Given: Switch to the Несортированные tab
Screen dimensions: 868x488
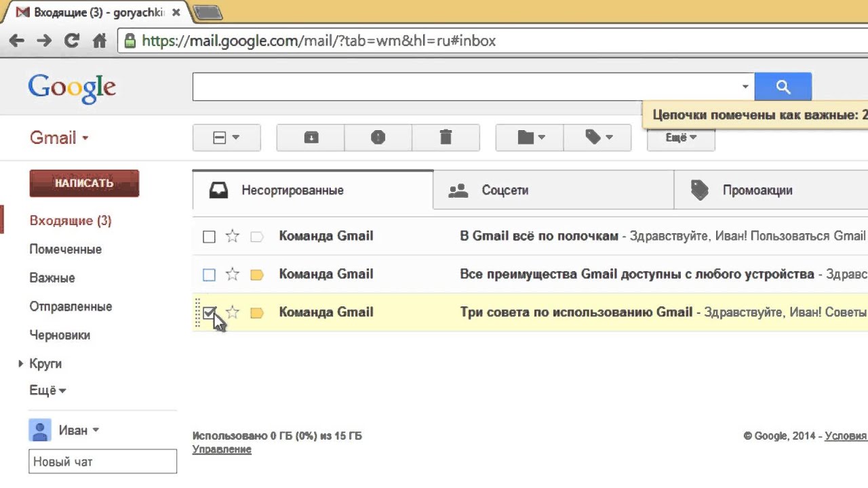Looking at the screenshot, I should (x=313, y=190).
